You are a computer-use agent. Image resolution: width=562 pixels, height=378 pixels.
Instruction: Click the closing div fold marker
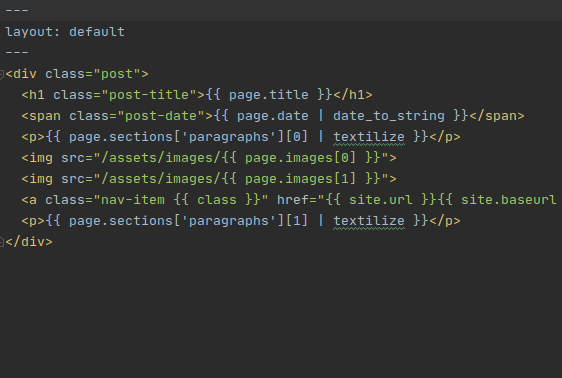pos(1,242)
